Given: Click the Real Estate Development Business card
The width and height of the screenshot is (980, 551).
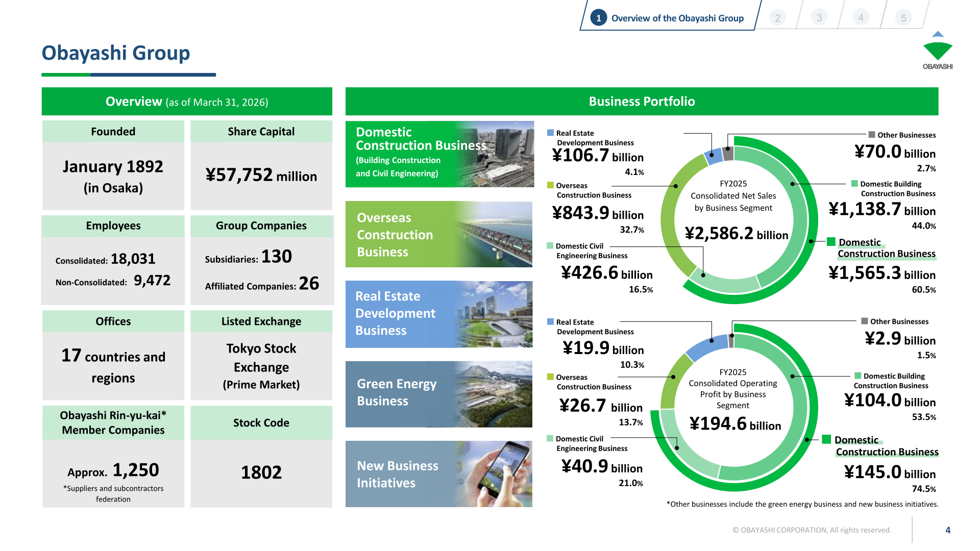Looking at the screenshot, I should point(439,314).
